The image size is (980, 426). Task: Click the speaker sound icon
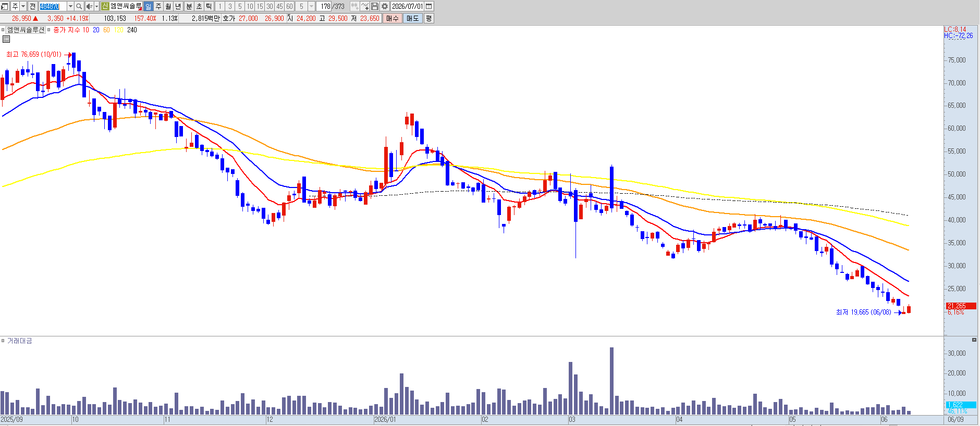click(89, 6)
